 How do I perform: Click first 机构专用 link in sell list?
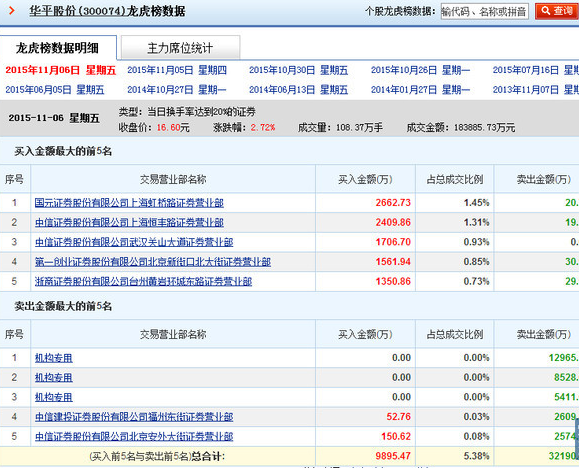54,358
